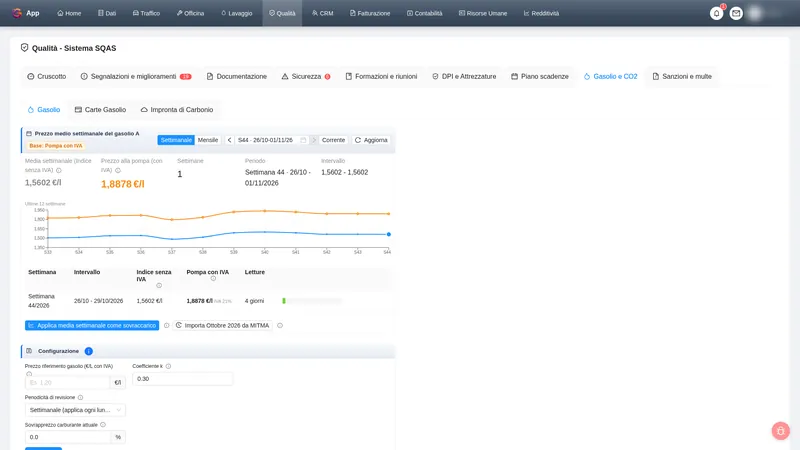Click info icon under Indice senza IVA header
This screenshot has width=800, height=450.
(x=159, y=286)
